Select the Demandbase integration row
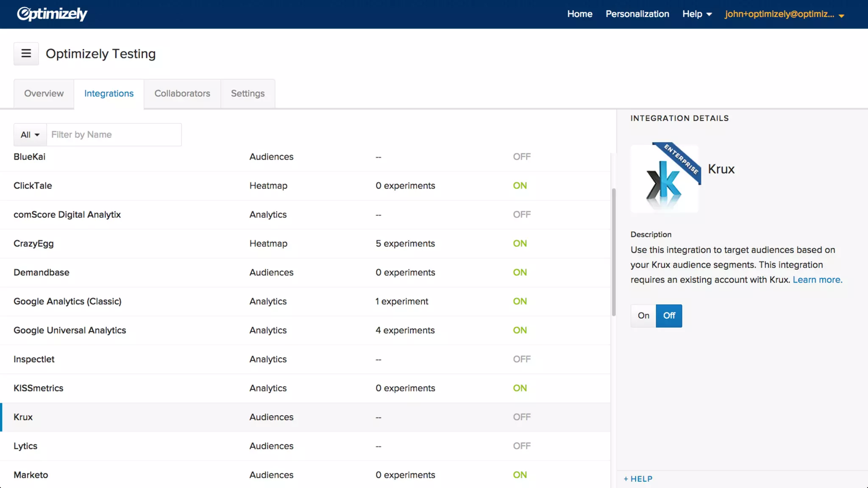Image resolution: width=868 pixels, height=488 pixels. 305,272
